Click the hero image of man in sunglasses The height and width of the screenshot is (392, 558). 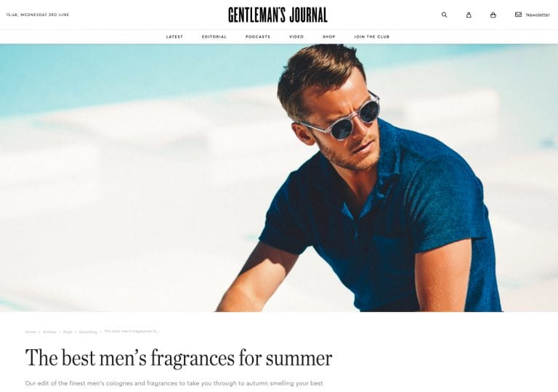(x=279, y=178)
